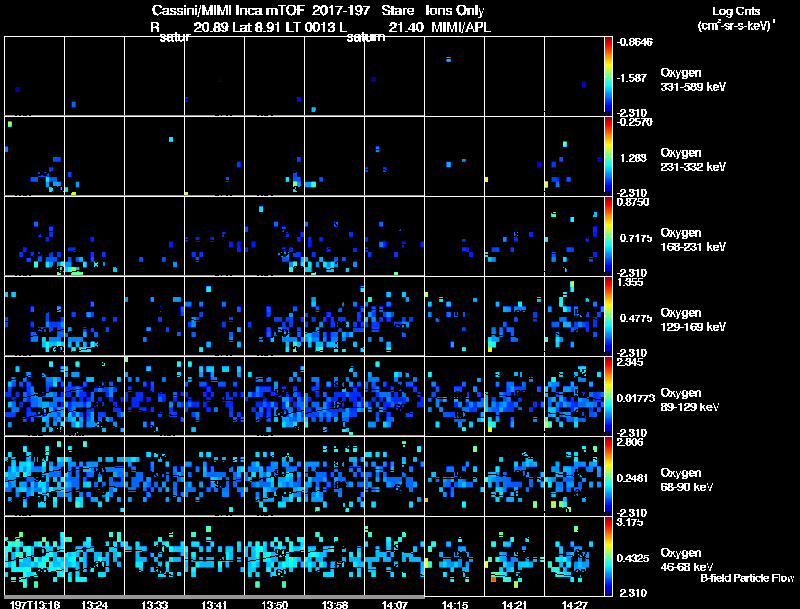Select the Oxygen 68-90 keV label

pyautogui.click(x=687, y=480)
